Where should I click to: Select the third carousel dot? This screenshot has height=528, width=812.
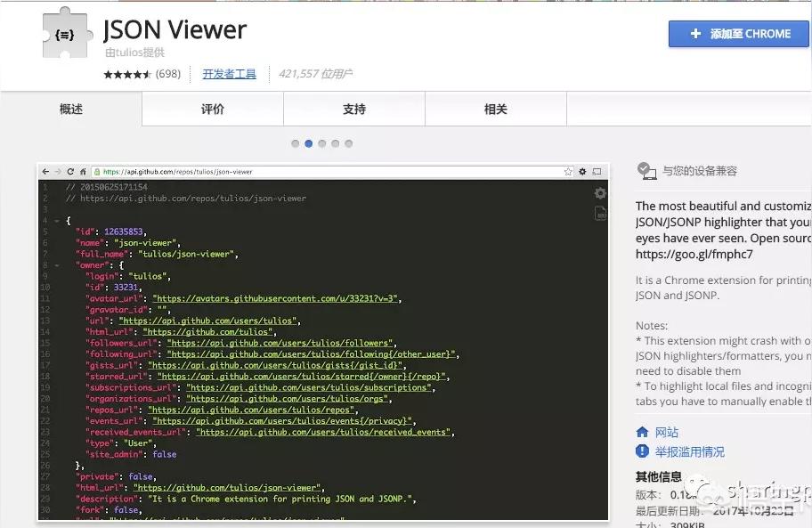click(x=321, y=143)
